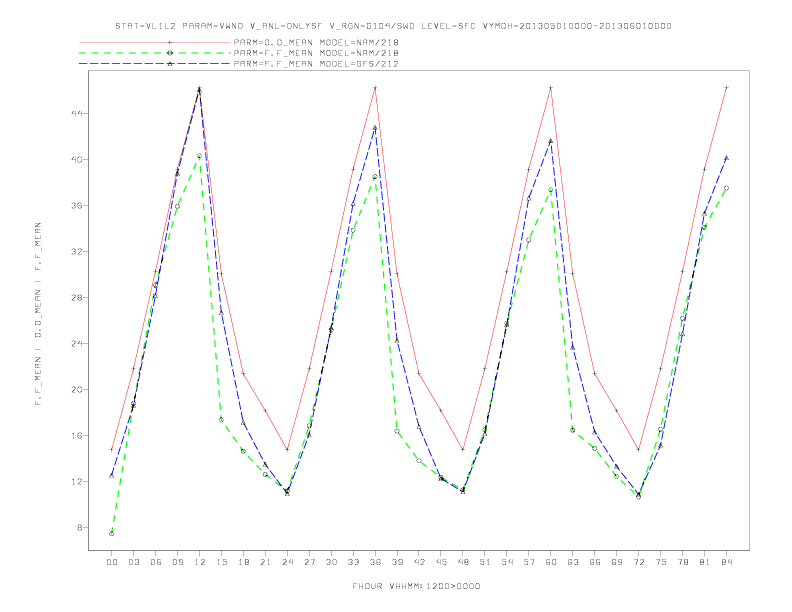Click x-axis tick label 75
The height and width of the screenshot is (612, 792).
(661, 562)
